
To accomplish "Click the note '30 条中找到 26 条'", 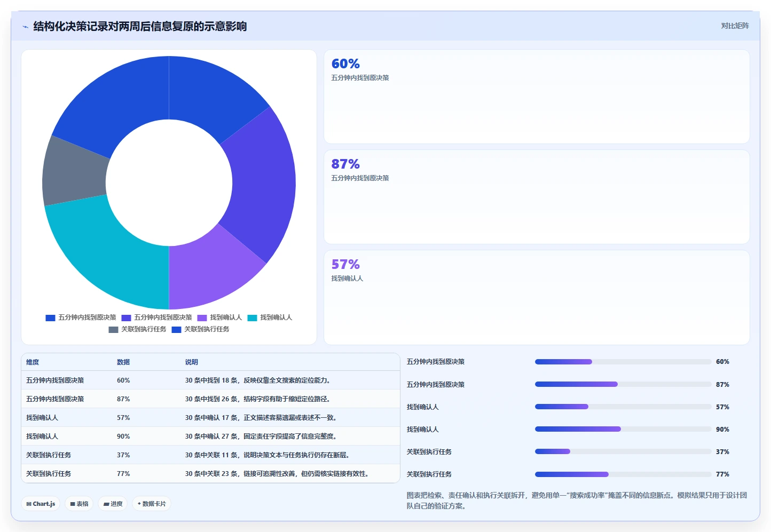I will point(211,399).
